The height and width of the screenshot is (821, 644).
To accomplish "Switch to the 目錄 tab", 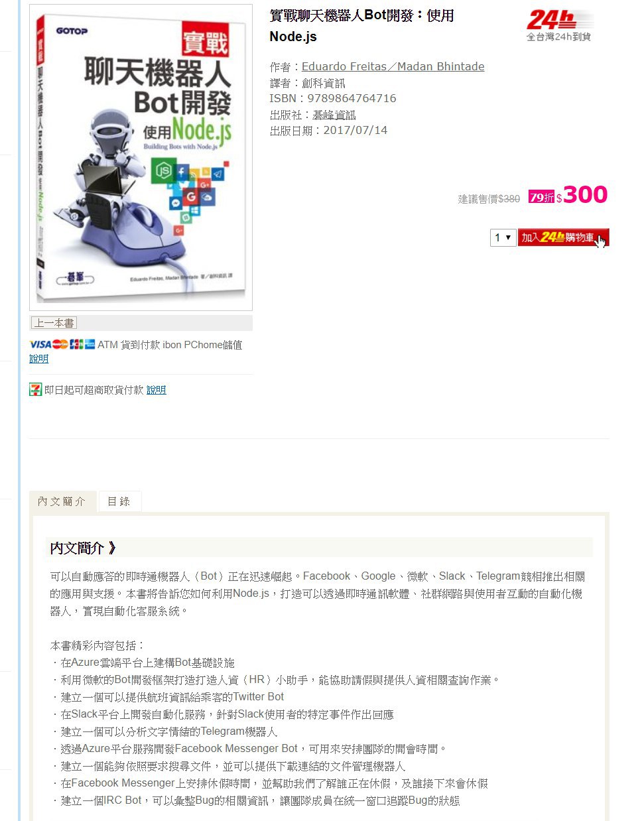I will [x=119, y=501].
